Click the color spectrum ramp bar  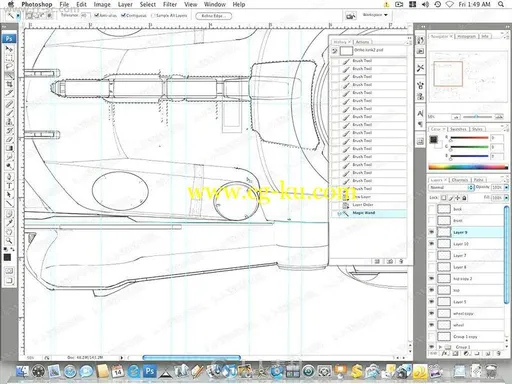(x=467, y=167)
